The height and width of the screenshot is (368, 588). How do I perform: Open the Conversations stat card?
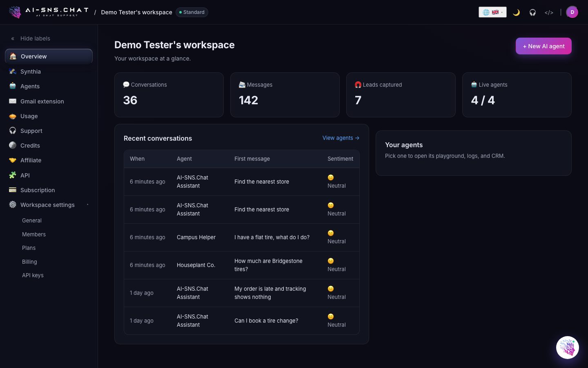click(x=169, y=95)
